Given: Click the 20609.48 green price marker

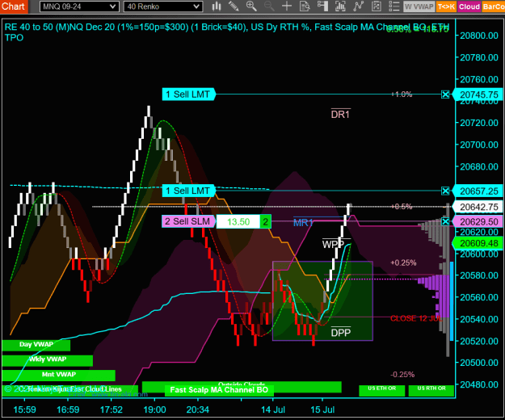Looking at the screenshot, I should coord(478,243).
